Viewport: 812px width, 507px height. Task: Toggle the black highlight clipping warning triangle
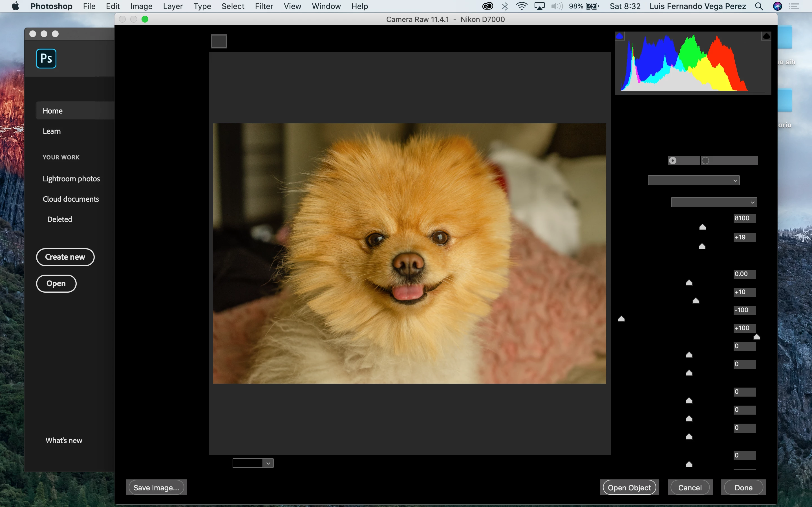point(766,36)
